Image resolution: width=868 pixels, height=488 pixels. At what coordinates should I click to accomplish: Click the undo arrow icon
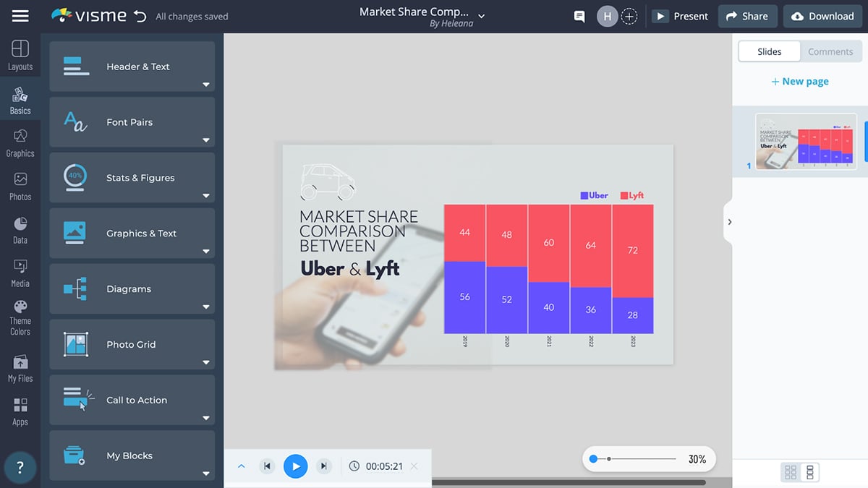(140, 16)
